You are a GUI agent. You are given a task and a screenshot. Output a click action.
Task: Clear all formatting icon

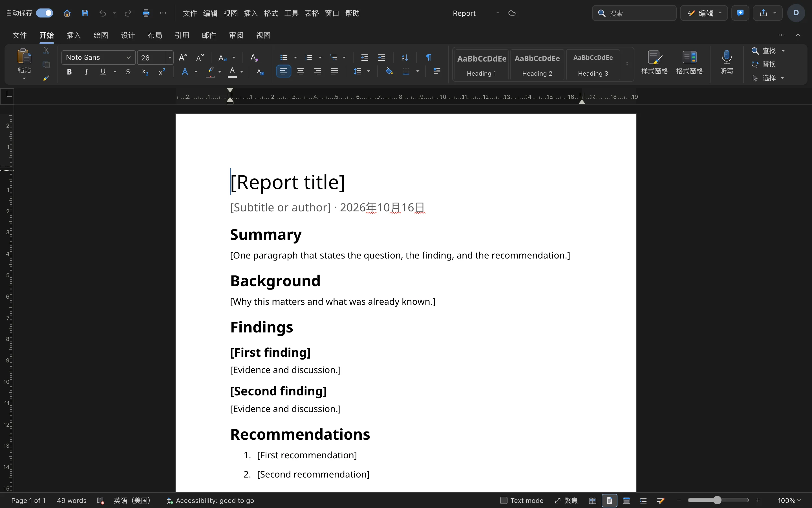(x=254, y=58)
